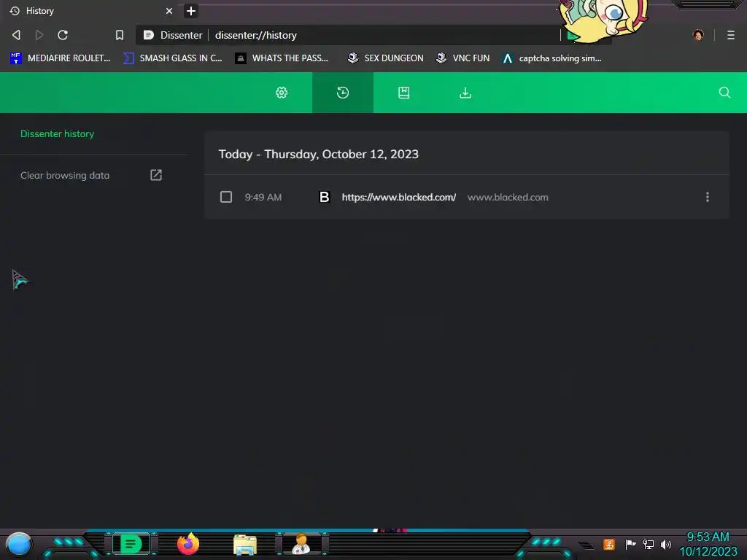747x560 pixels.
Task: Click the search history magnifier icon
Action: (724, 93)
